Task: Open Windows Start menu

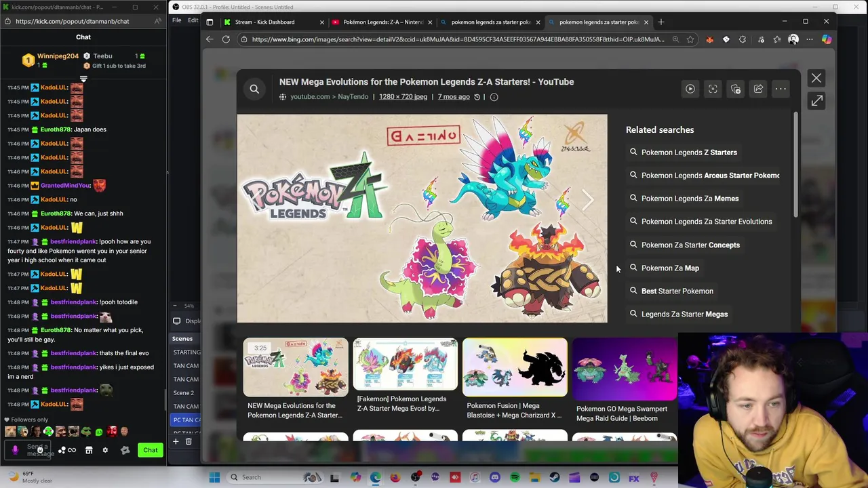Action: [x=214, y=477]
